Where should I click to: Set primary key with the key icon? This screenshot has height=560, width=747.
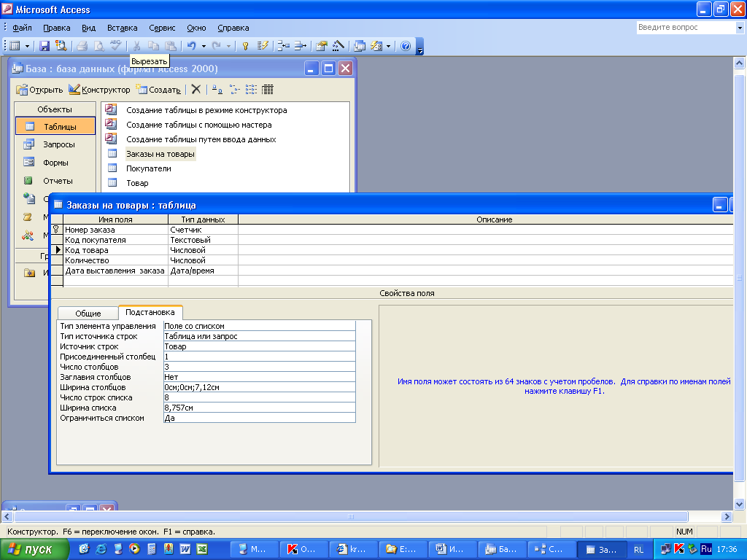pos(245,46)
